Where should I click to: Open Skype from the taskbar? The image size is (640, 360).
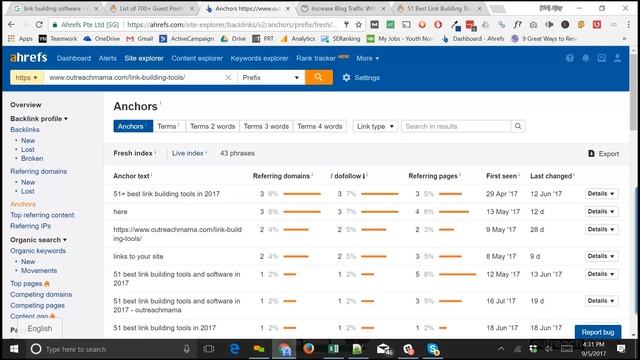pos(433,349)
